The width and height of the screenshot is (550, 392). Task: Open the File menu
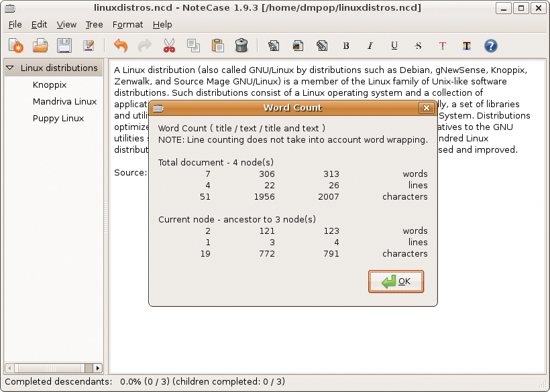coord(15,25)
